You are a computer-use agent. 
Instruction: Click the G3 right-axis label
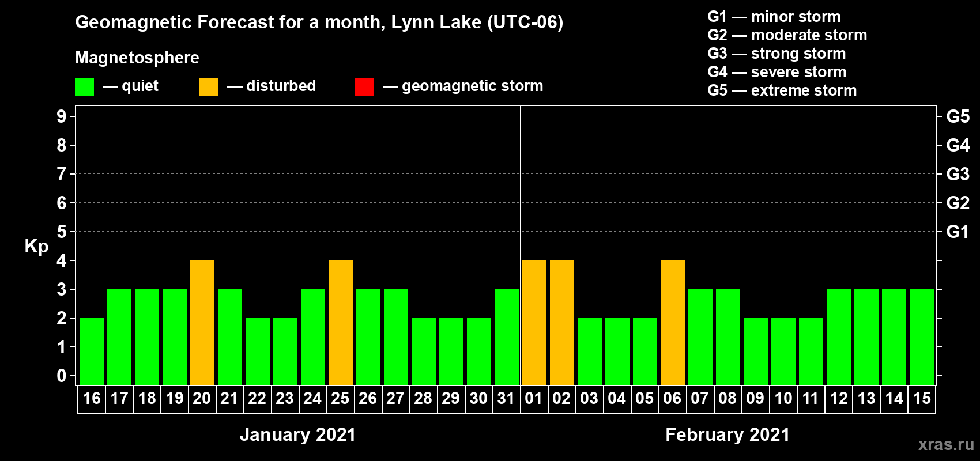pyautogui.click(x=958, y=174)
